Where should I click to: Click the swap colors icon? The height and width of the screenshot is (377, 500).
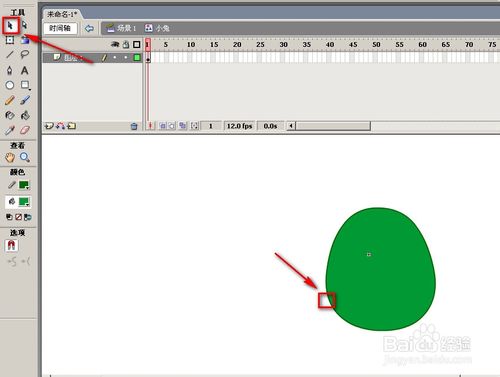[28, 217]
